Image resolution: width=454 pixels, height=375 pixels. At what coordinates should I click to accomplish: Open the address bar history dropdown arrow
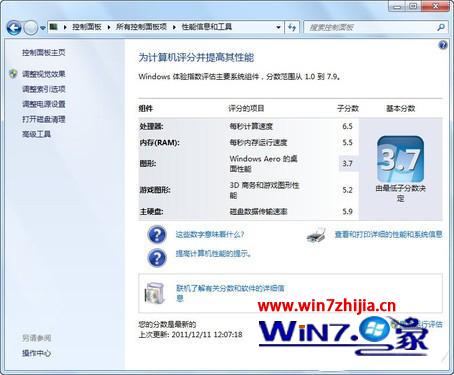pos(278,27)
